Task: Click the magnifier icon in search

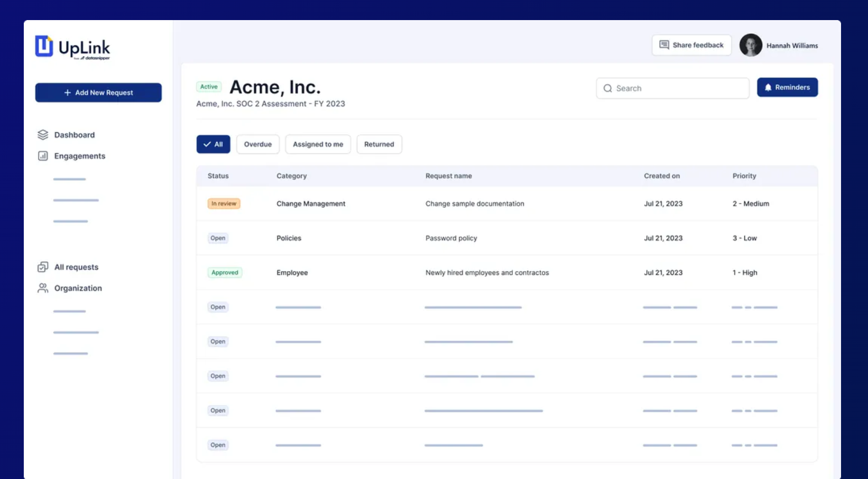Action: coord(608,88)
